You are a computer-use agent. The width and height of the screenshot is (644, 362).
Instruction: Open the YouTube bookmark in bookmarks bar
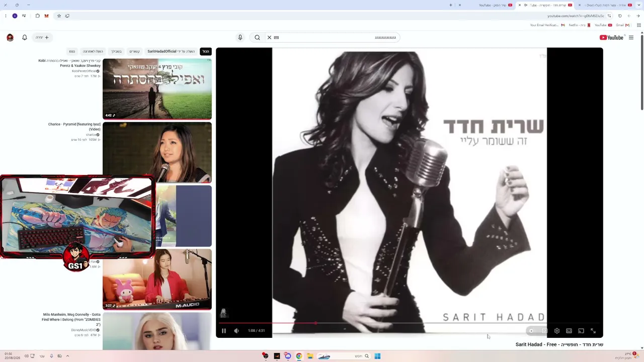(603, 25)
